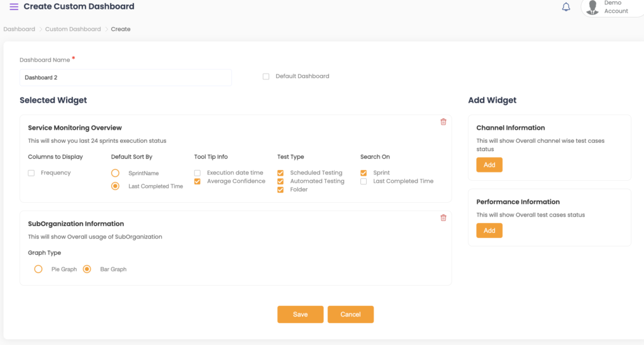Viewport: 644px width, 345px height.
Task: Uncheck the Scheduled Testing checkbox
Action: click(280, 173)
